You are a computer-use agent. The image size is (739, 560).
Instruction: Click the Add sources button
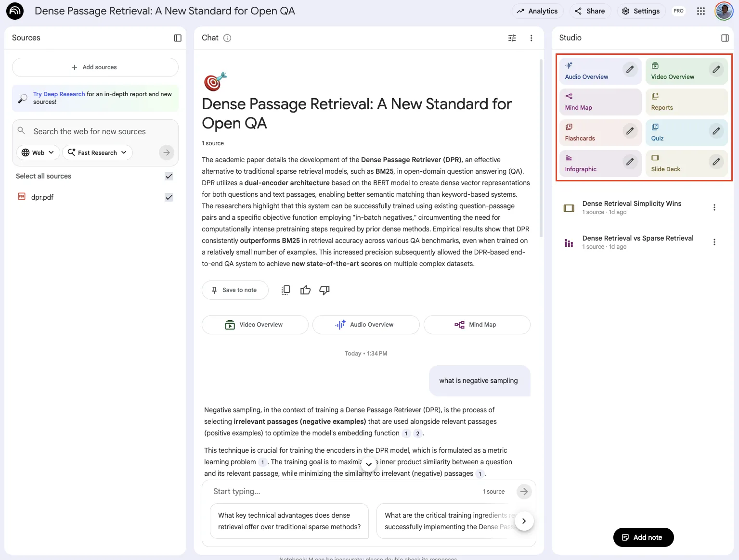[x=95, y=67]
